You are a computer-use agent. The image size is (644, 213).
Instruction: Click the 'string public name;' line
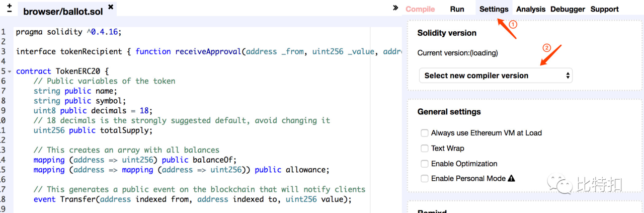pyautogui.click(x=75, y=91)
